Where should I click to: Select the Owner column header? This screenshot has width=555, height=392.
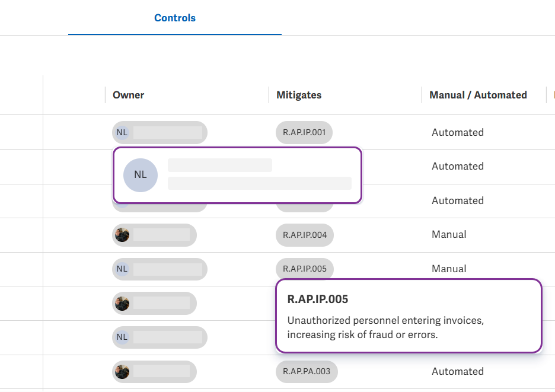(128, 95)
